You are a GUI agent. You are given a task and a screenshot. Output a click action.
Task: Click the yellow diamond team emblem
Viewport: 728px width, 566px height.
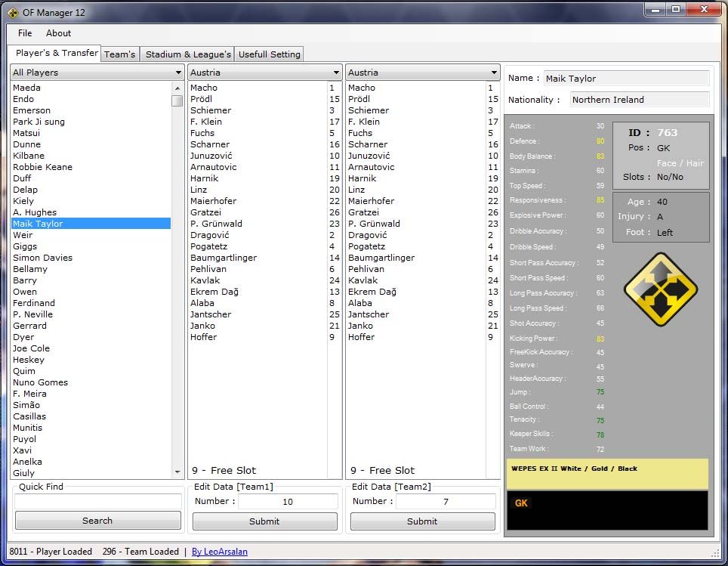click(660, 289)
